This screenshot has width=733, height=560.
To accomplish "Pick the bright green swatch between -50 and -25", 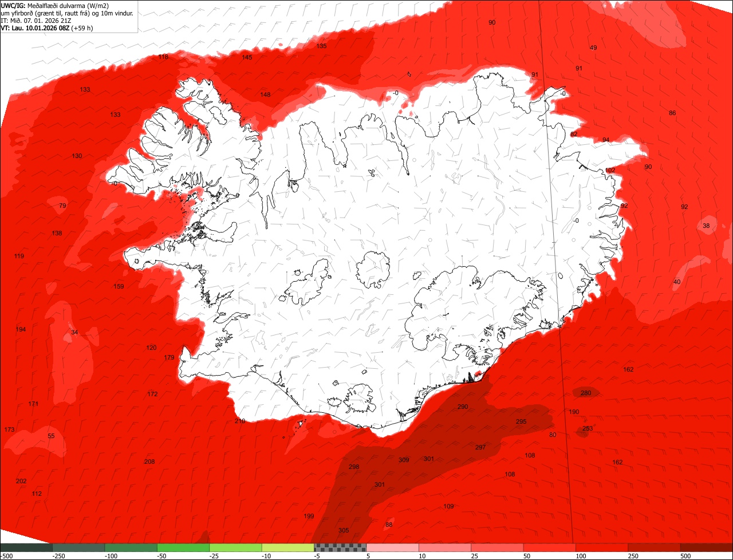I will [x=183, y=547].
